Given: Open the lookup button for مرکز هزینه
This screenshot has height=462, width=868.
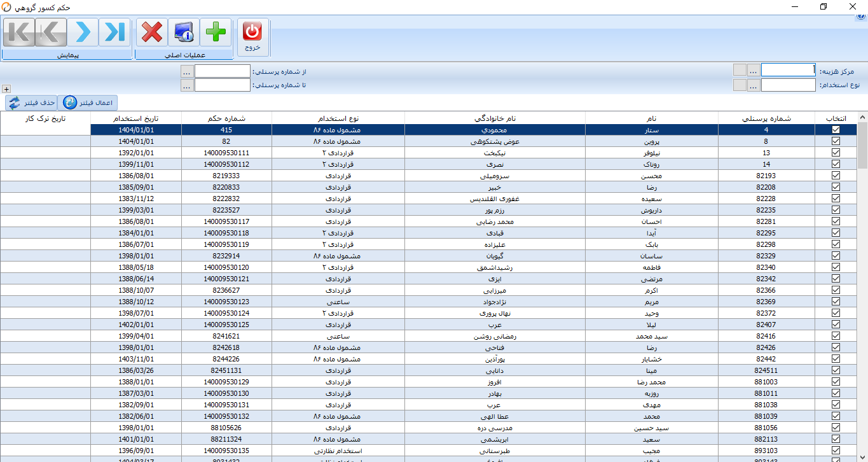Looking at the screenshot, I should click(754, 70).
